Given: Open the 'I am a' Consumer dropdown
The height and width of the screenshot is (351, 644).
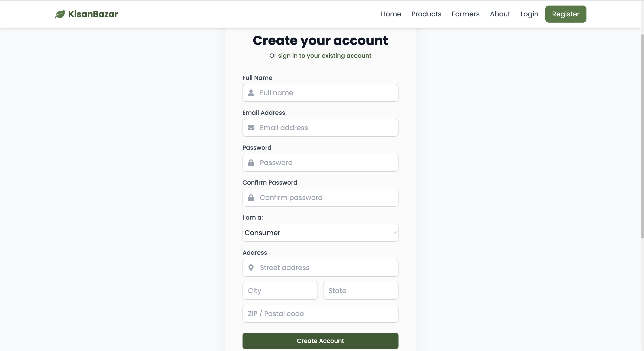Looking at the screenshot, I should pyautogui.click(x=320, y=233).
